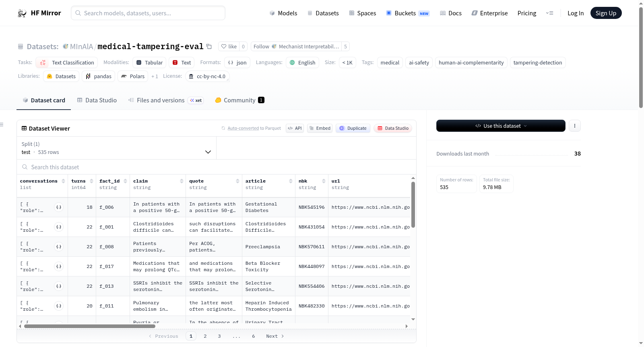This screenshot has width=644, height=347.
Task: Open the Files and versions tab
Action: [165, 100]
